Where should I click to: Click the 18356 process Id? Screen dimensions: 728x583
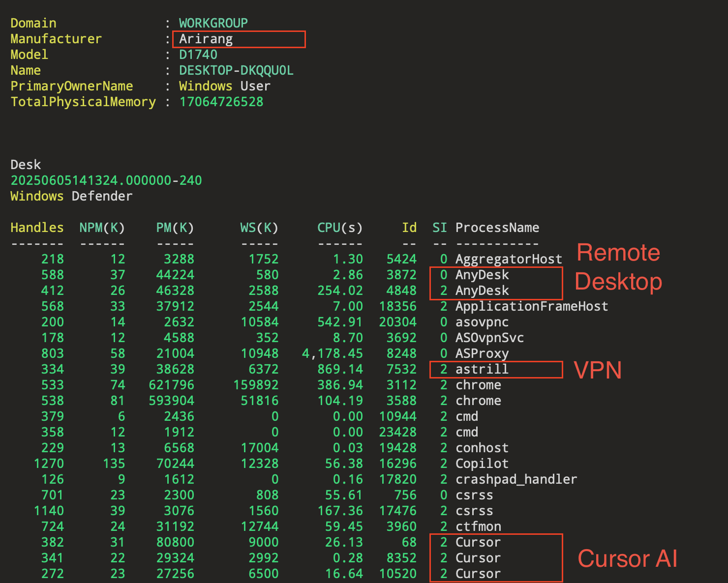pos(397,306)
